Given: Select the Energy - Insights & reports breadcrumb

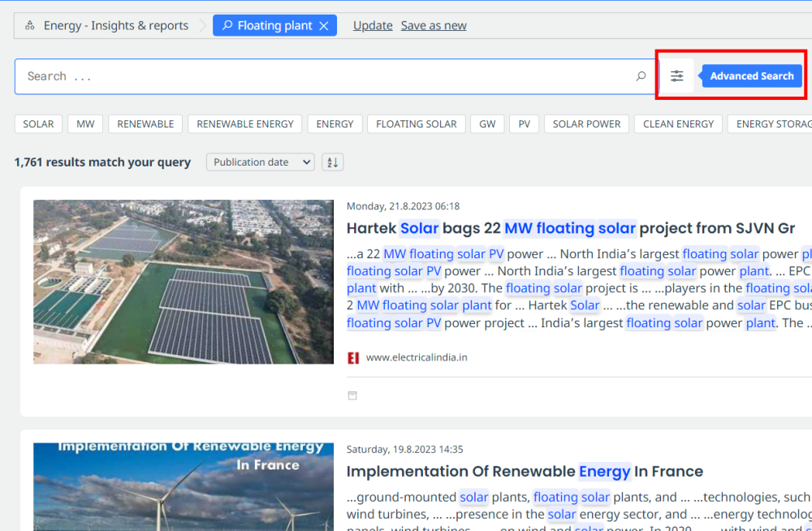Looking at the screenshot, I should 115,25.
